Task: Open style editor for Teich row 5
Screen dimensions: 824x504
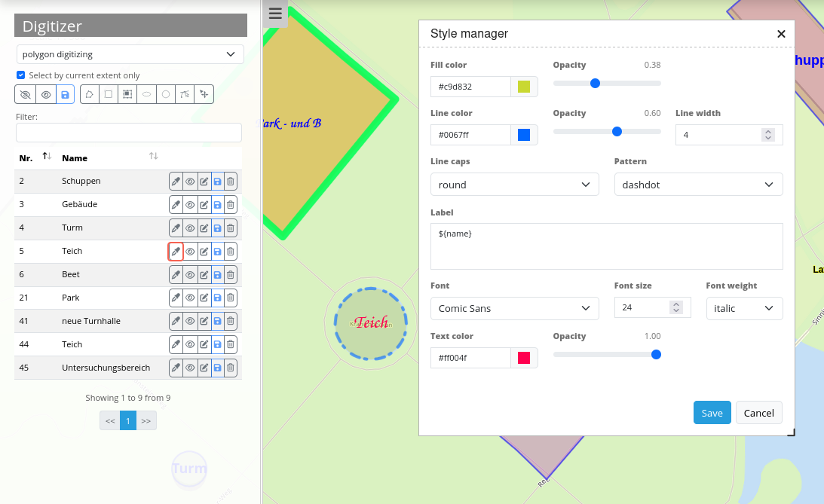Action: click(x=176, y=252)
